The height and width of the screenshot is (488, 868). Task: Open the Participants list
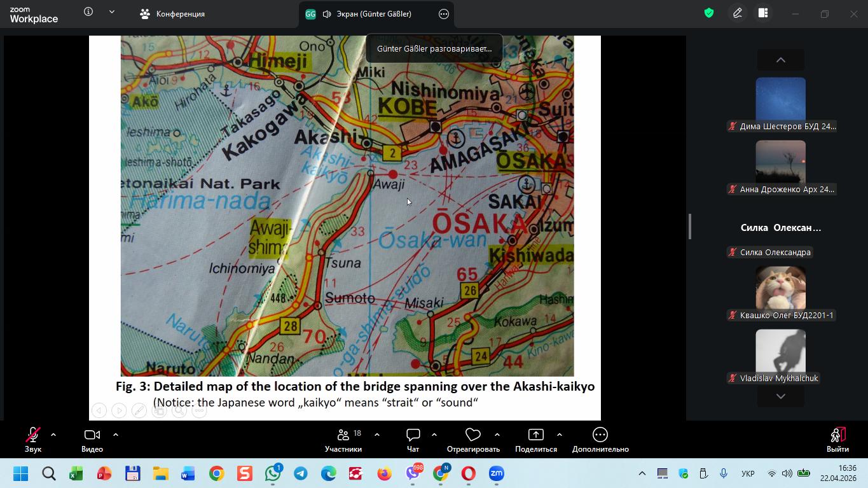pos(343,439)
